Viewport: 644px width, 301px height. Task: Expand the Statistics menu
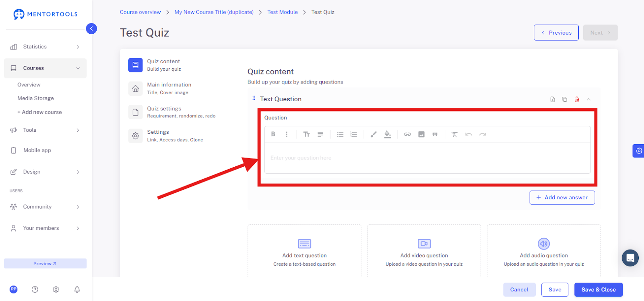coord(45,47)
